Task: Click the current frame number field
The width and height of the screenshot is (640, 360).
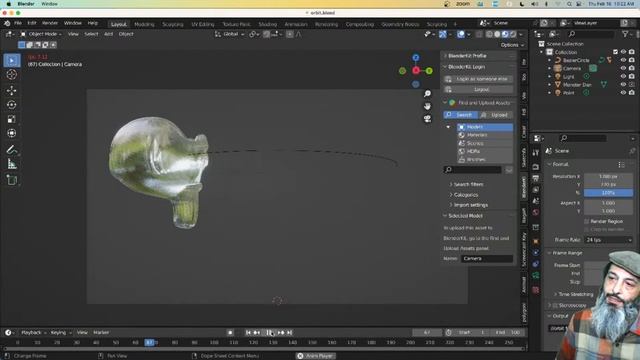Action: [427, 333]
